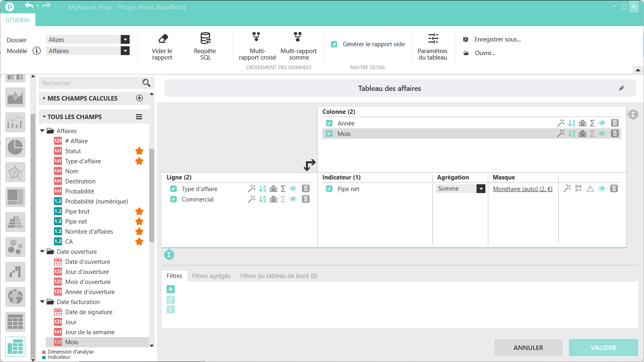The image size is (644, 362).
Task: Switch to Filtres agrégés tab
Action: (211, 276)
